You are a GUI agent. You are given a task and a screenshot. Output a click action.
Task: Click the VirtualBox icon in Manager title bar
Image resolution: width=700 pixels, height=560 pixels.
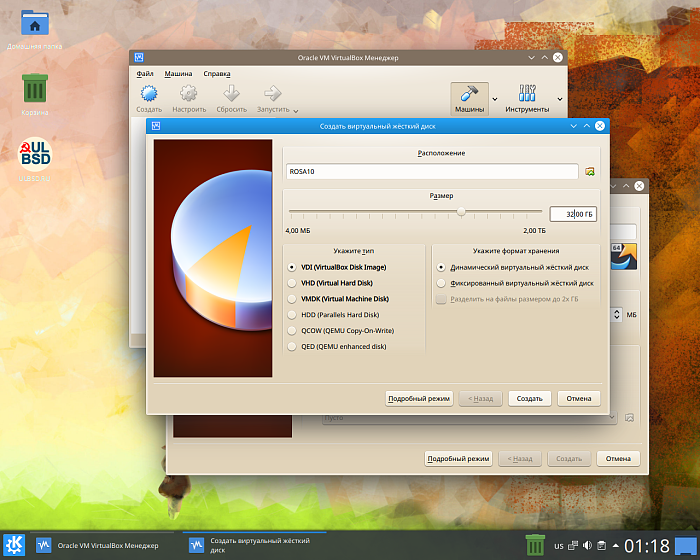(x=139, y=58)
